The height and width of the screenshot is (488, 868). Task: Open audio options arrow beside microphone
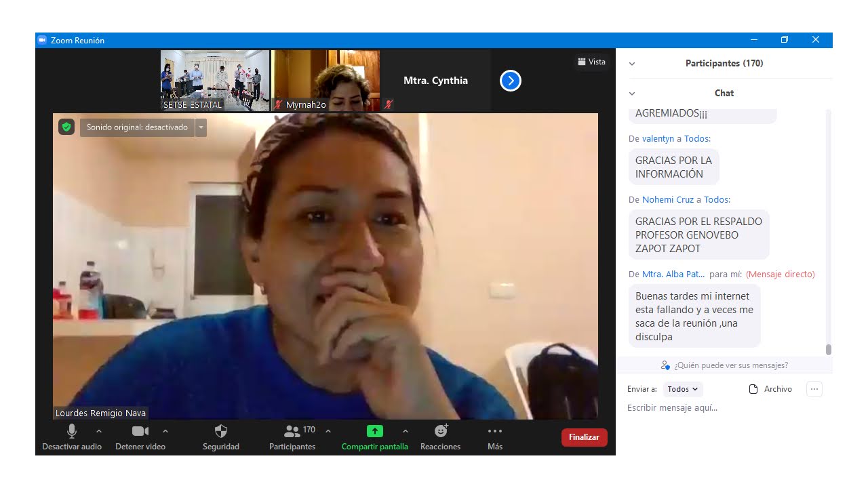99,431
